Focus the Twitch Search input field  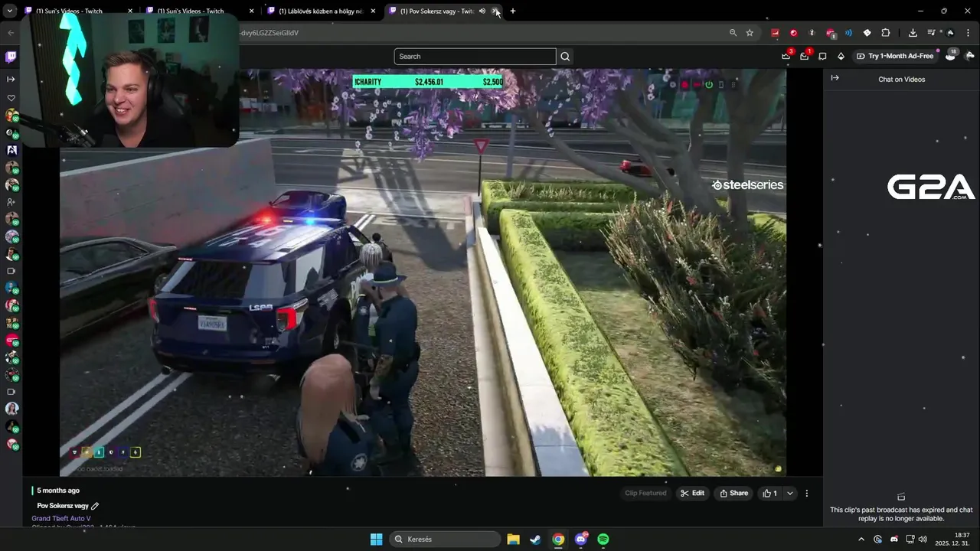475,56
